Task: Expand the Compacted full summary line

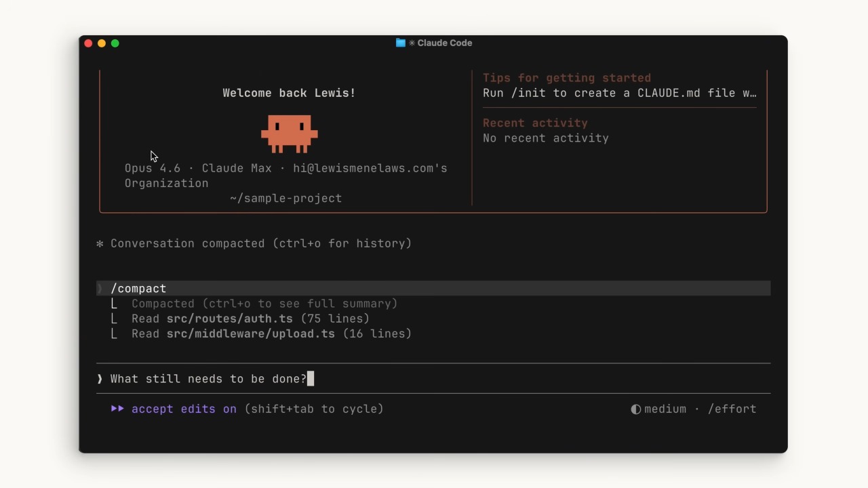Action: [264, 304]
